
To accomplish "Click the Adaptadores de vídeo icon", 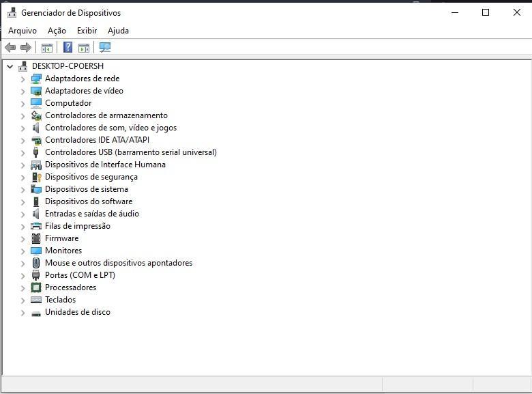I will pos(36,91).
